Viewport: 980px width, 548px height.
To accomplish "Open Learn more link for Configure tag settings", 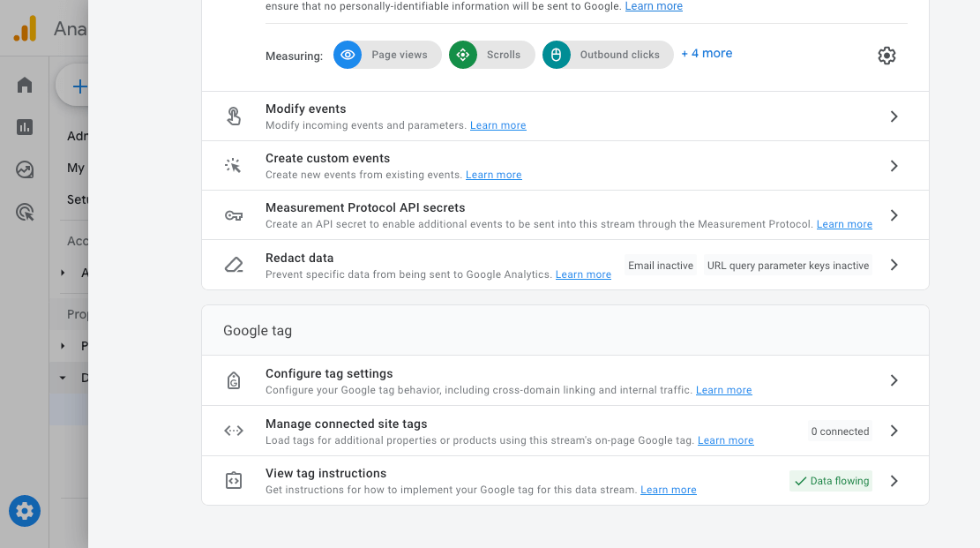I will 723,390.
